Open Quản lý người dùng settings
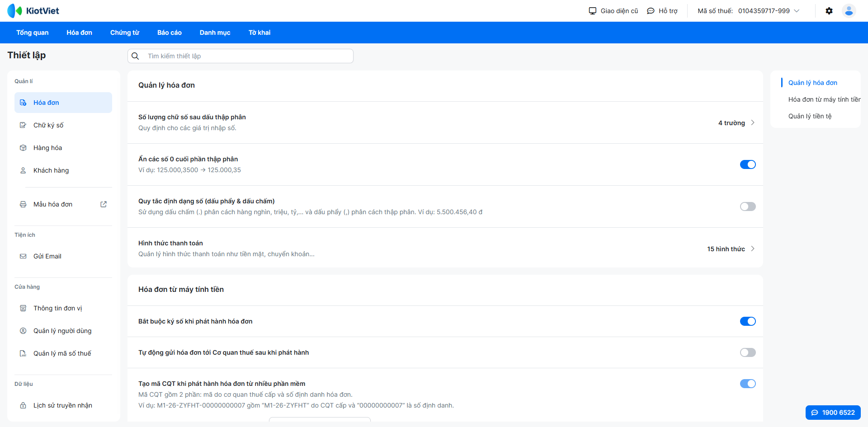The image size is (868, 427). [63, 331]
